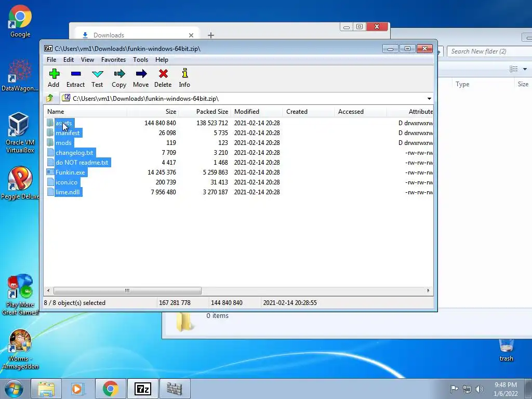Screen dimensions: 532x399
Task: Click the scrollbar left arrow
Action: pos(48,291)
